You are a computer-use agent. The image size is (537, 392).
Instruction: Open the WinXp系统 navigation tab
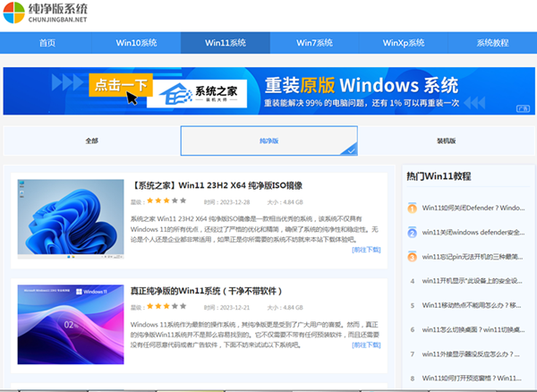[403, 43]
